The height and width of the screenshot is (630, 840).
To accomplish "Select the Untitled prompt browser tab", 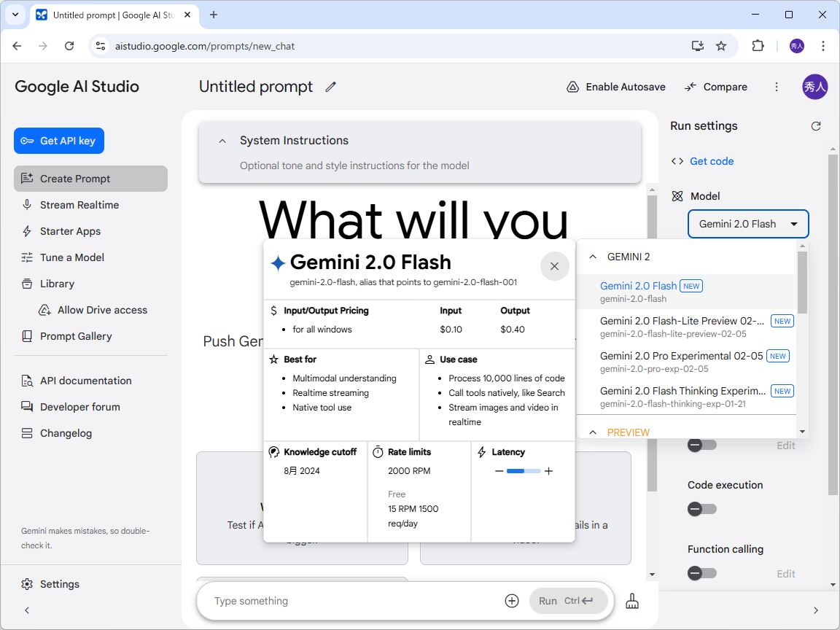I will click(x=109, y=15).
